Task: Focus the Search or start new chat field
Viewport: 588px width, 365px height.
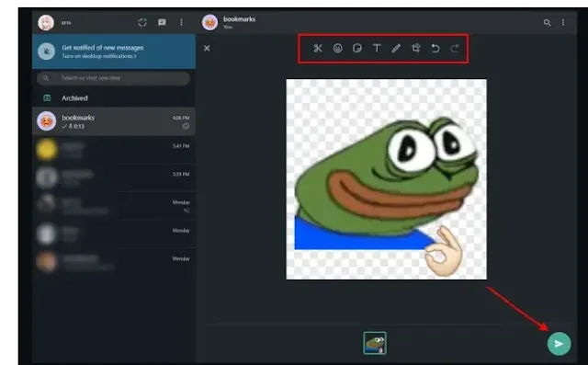Action: [x=113, y=78]
